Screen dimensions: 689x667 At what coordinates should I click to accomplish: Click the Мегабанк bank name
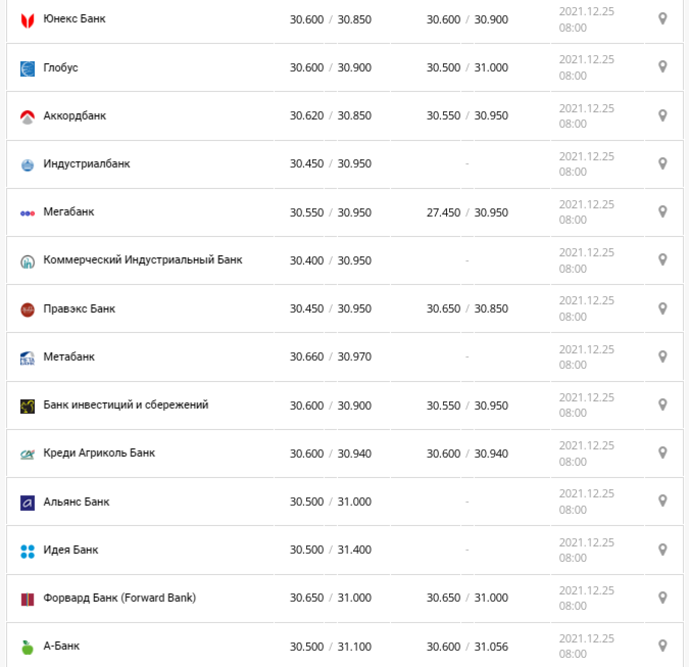(69, 212)
